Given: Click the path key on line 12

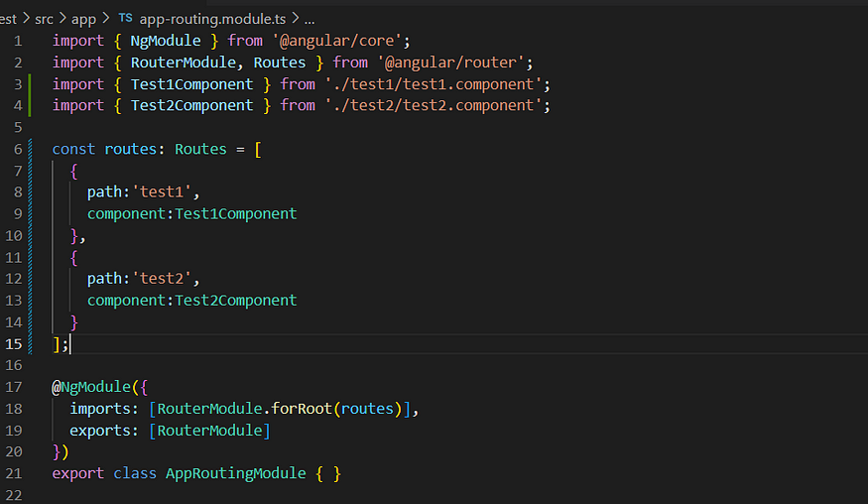Looking at the screenshot, I should click(104, 279).
